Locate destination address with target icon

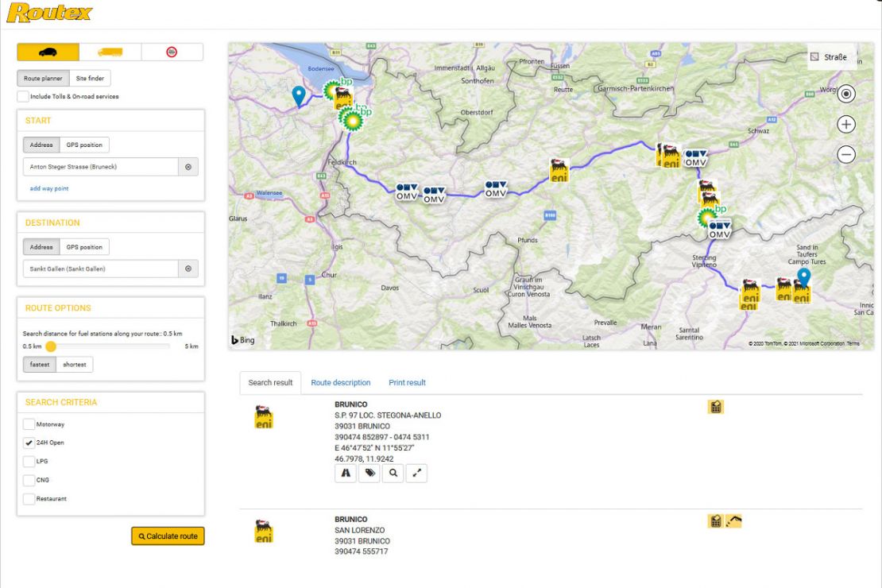click(x=188, y=269)
